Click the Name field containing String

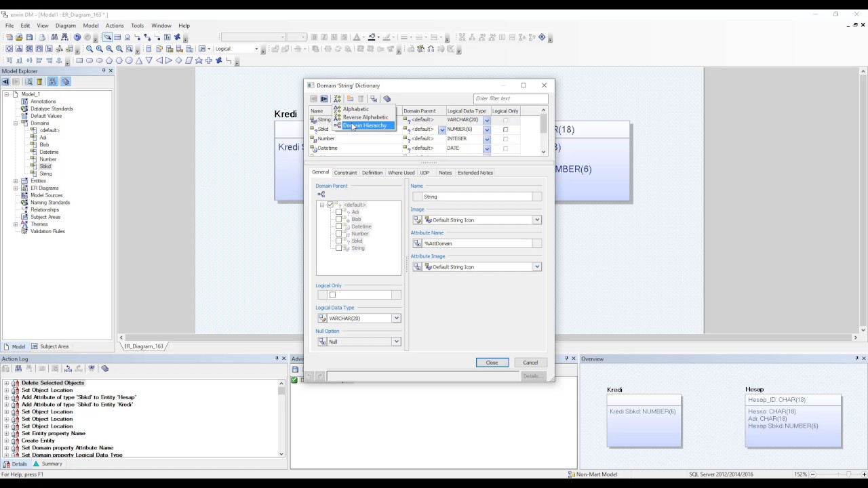click(x=477, y=197)
